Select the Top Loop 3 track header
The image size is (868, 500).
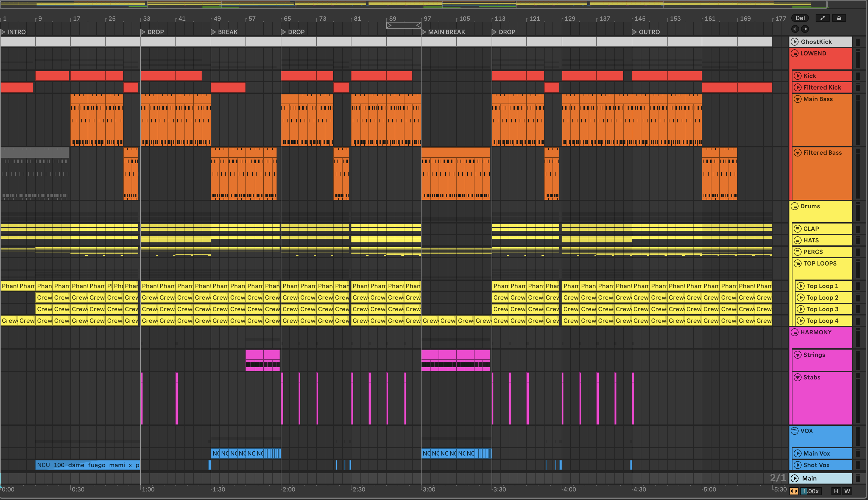pos(824,309)
